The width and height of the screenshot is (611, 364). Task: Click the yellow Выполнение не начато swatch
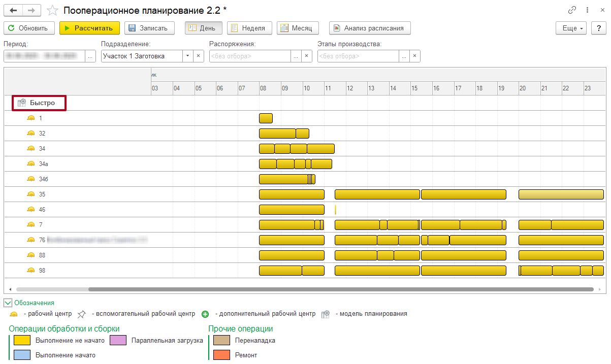(x=22, y=340)
